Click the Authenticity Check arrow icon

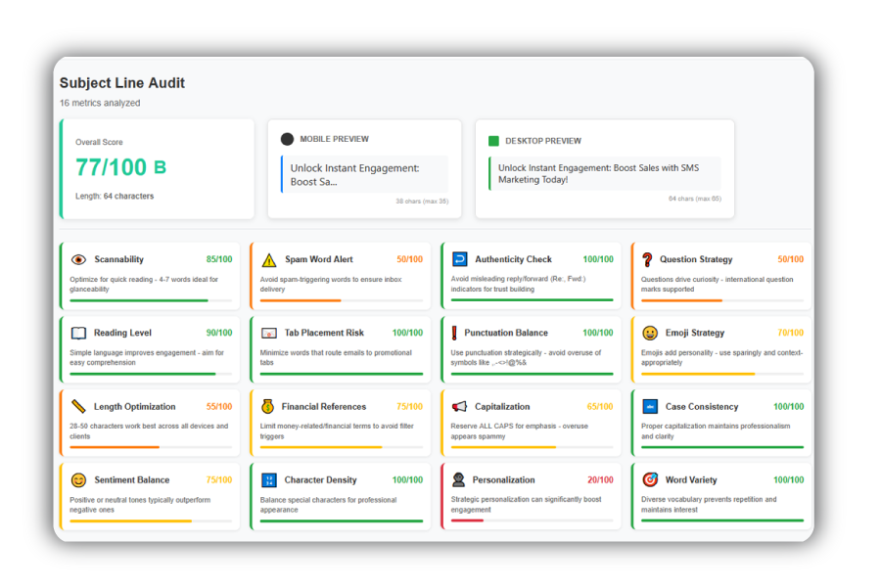460,259
